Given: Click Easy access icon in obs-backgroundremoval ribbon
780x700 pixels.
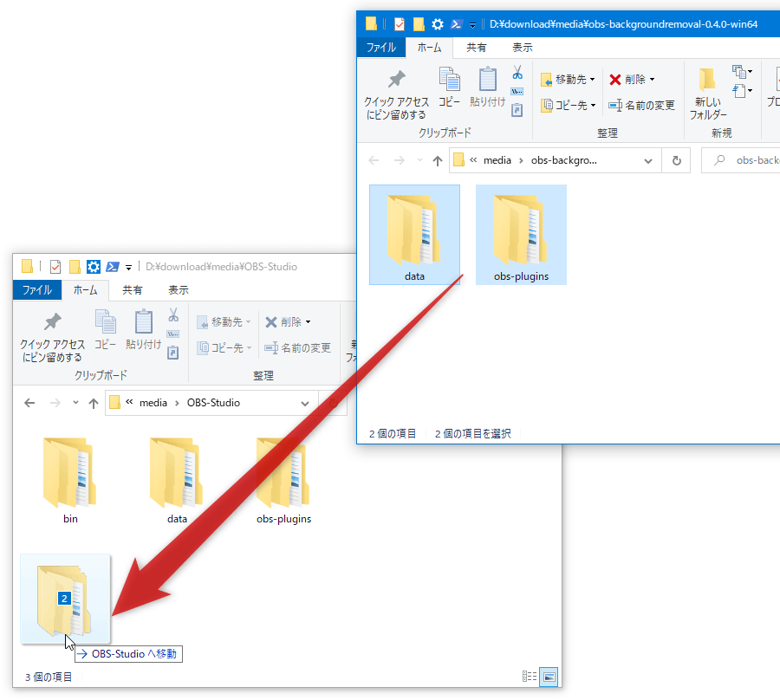Looking at the screenshot, I should pyautogui.click(x=742, y=91).
